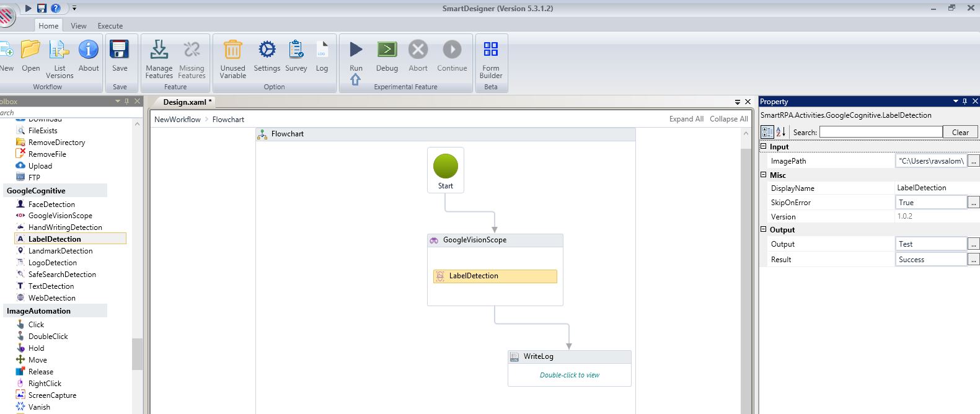Click the Save workflow icon

pos(119,51)
